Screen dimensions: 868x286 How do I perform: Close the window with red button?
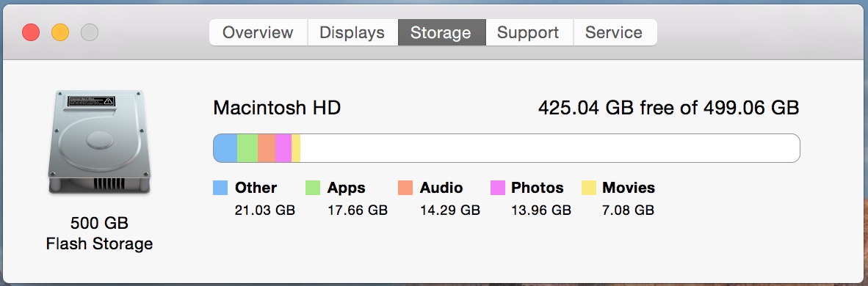[31, 32]
